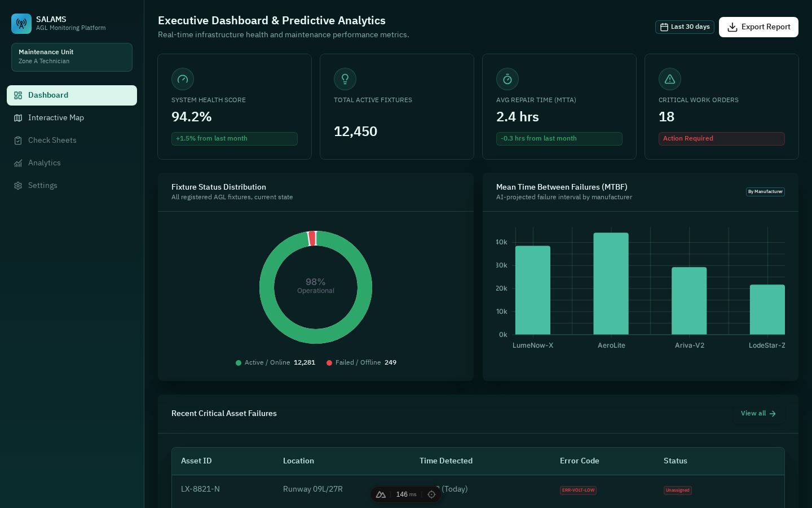The height and width of the screenshot is (508, 812).
Task: Click the 2.4 hrs repair time value
Action: pos(518,117)
